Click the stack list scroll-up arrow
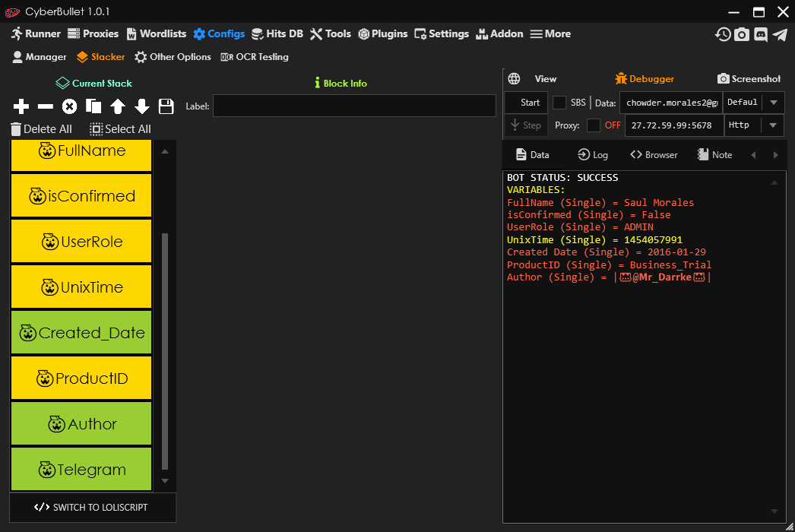The width and height of the screenshot is (795, 532). pos(165,152)
